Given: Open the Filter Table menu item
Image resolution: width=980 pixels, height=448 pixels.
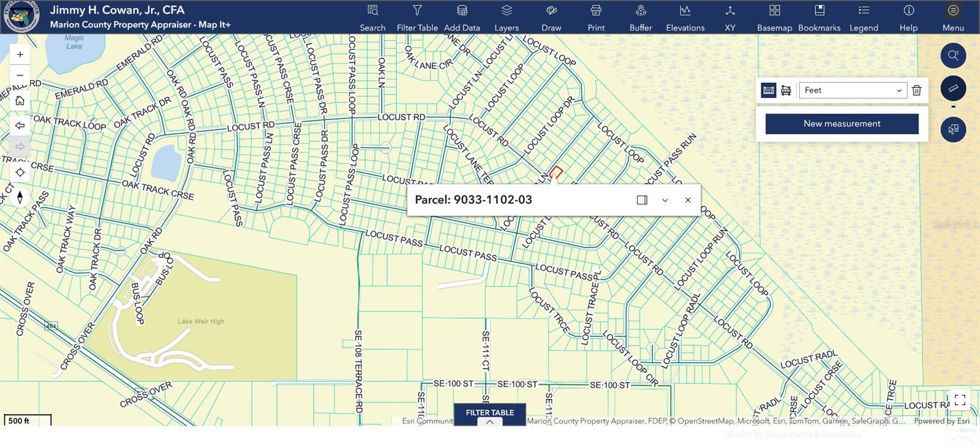Looking at the screenshot, I should pyautogui.click(x=417, y=17).
